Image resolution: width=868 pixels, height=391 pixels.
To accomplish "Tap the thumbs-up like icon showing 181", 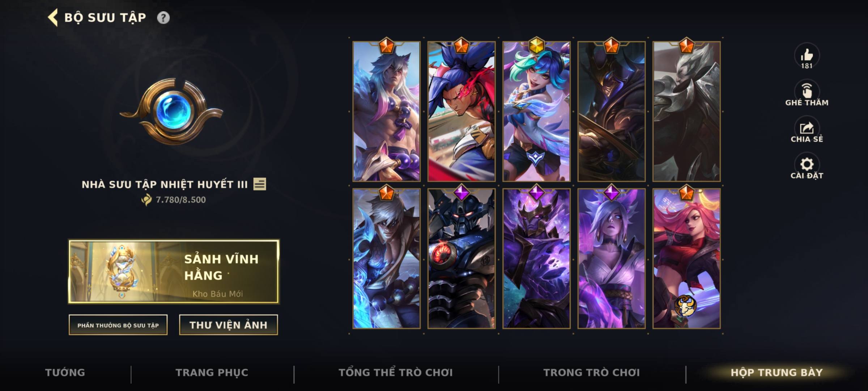I will tap(807, 55).
